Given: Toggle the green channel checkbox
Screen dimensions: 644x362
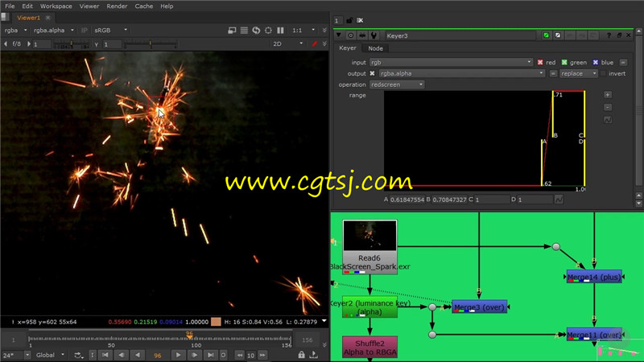Looking at the screenshot, I should pyautogui.click(x=564, y=63).
